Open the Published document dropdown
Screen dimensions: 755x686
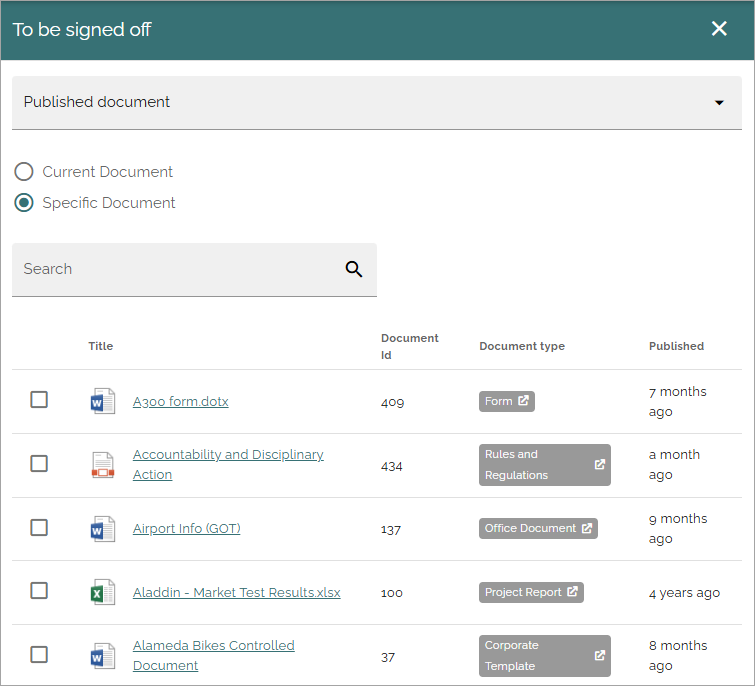[x=377, y=103]
